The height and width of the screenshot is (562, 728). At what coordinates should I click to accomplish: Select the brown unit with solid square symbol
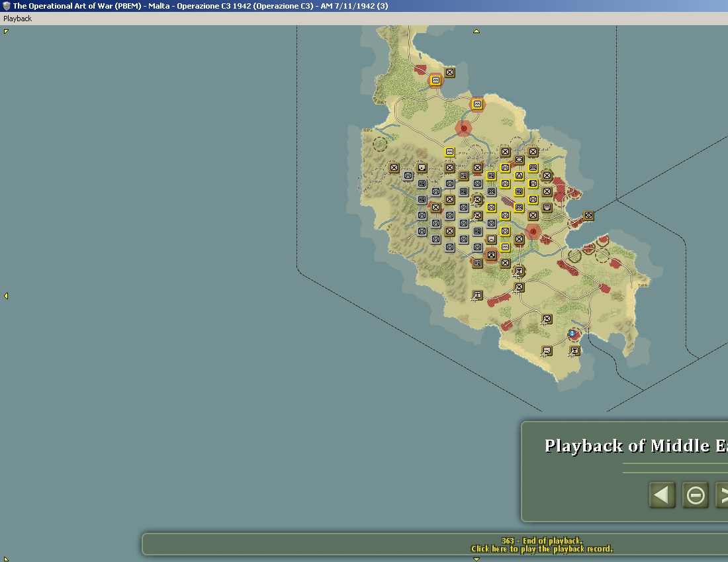point(422,167)
